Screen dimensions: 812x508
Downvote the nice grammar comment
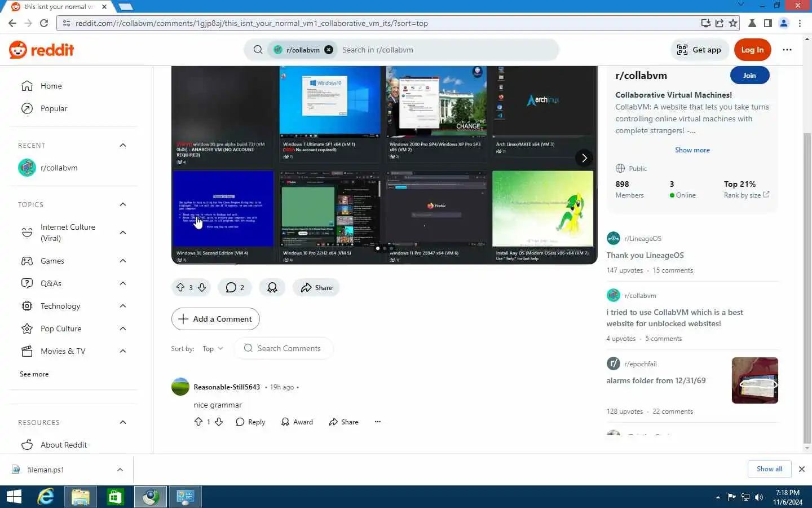click(x=219, y=422)
